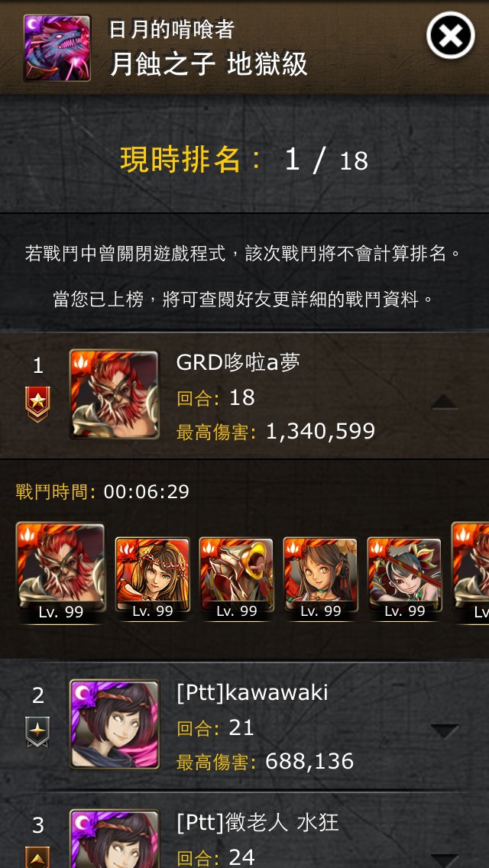Image resolution: width=489 pixels, height=868 pixels.
Task: Open the [Ptt]kawawaki leader avatar
Action: [114, 724]
